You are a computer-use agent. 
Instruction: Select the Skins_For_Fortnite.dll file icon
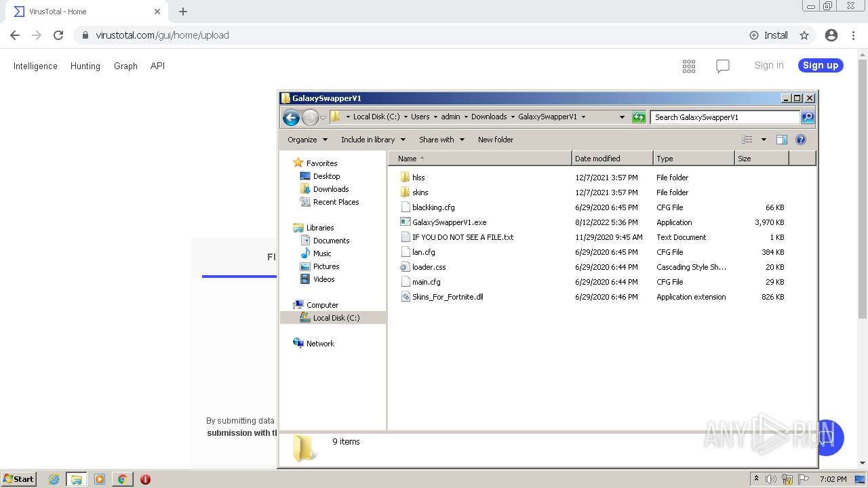click(405, 297)
